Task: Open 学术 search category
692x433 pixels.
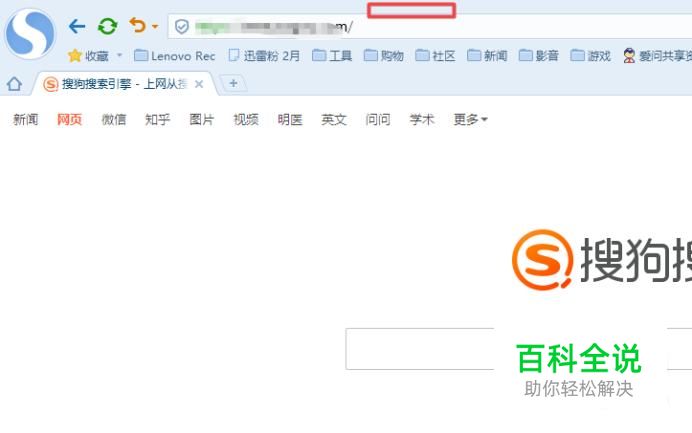Action: point(422,119)
